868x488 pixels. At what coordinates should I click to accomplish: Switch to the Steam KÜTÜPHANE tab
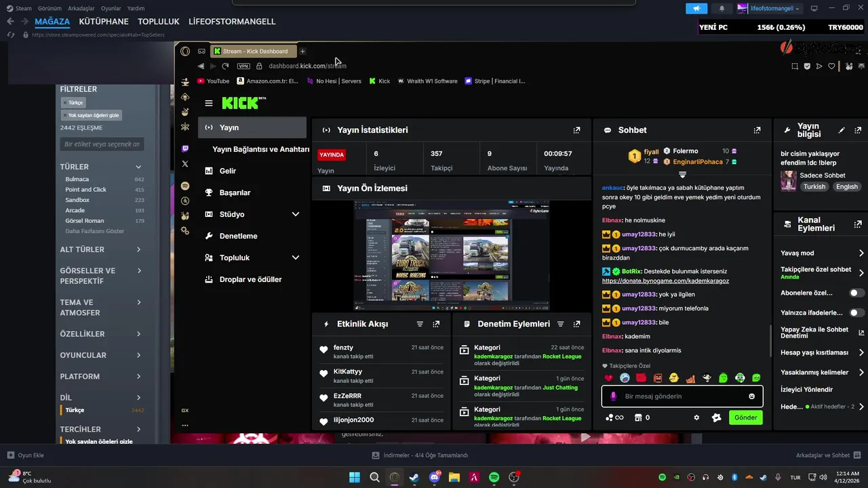point(104,22)
